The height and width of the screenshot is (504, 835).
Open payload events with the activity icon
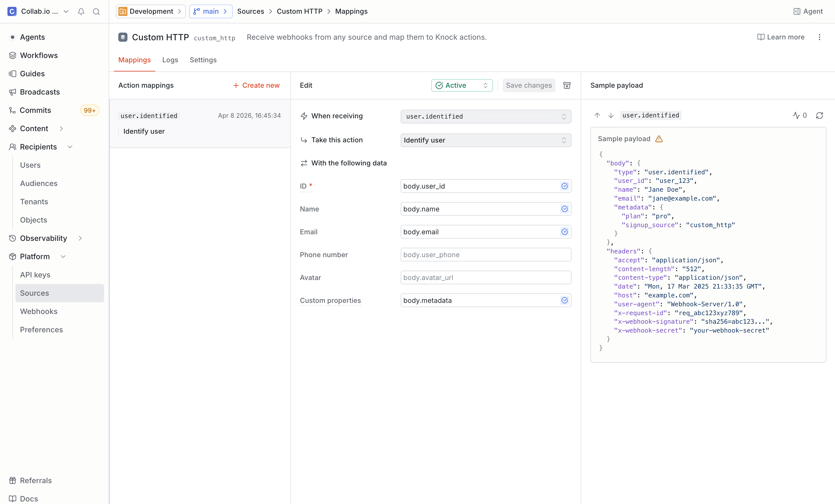797,115
